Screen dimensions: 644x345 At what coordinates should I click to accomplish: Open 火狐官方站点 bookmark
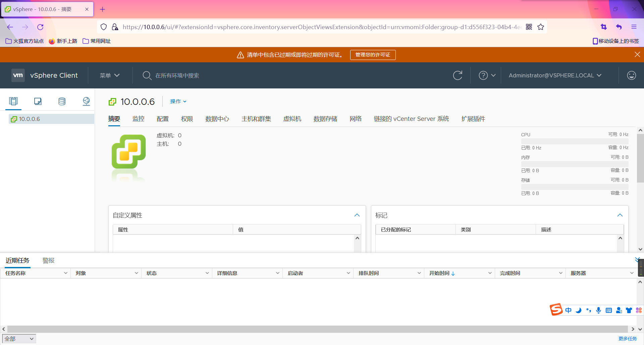[x=25, y=41]
